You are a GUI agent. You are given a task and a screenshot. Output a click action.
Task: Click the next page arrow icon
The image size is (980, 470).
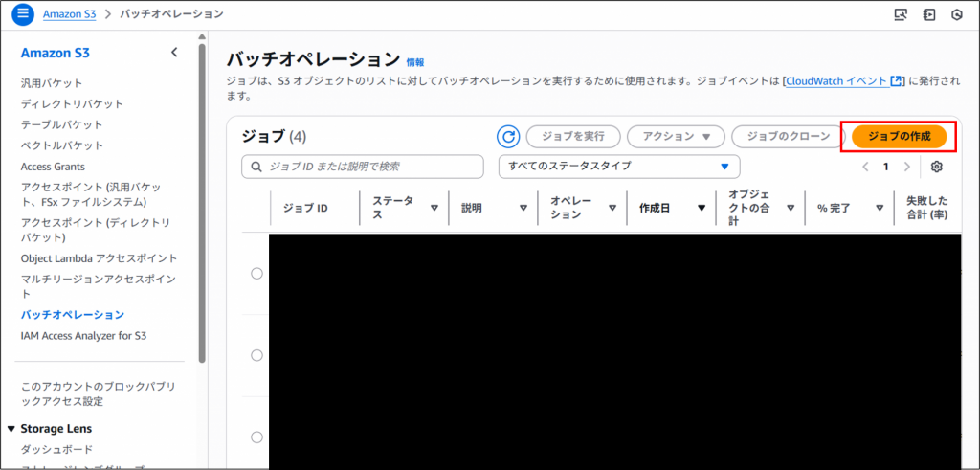(907, 167)
